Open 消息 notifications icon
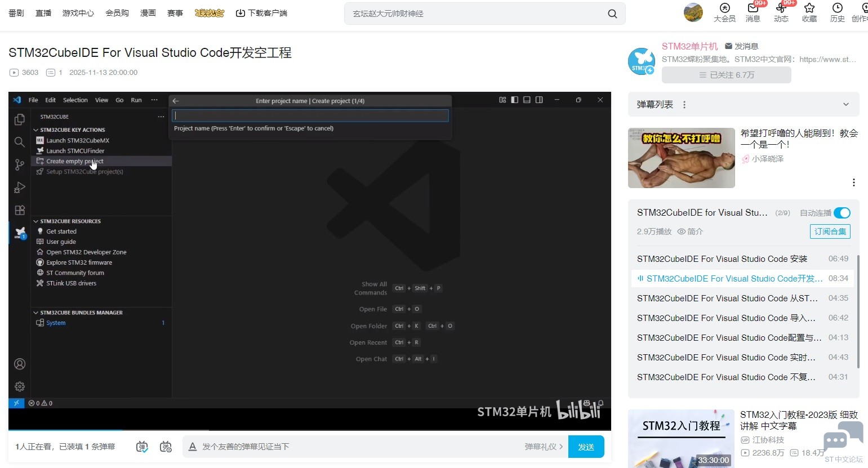This screenshot has width=868, height=468. [x=753, y=13]
